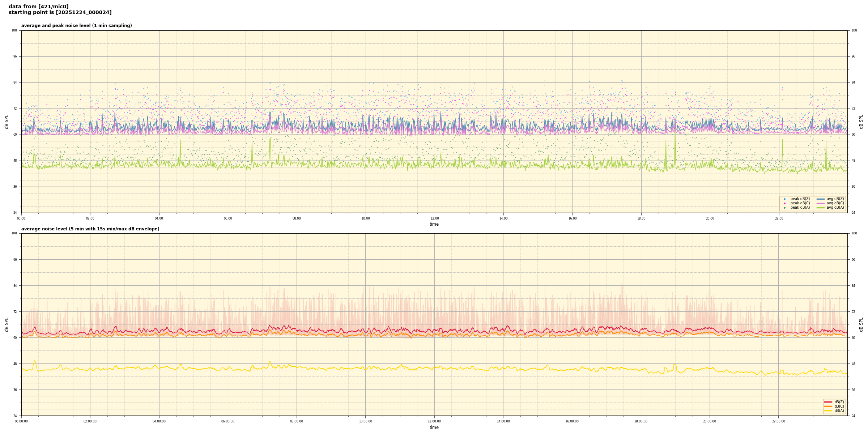Image resolution: width=868 pixels, height=434 pixels.
Task: Click the 18:00 tick on top chart axis
Action: pos(641,218)
